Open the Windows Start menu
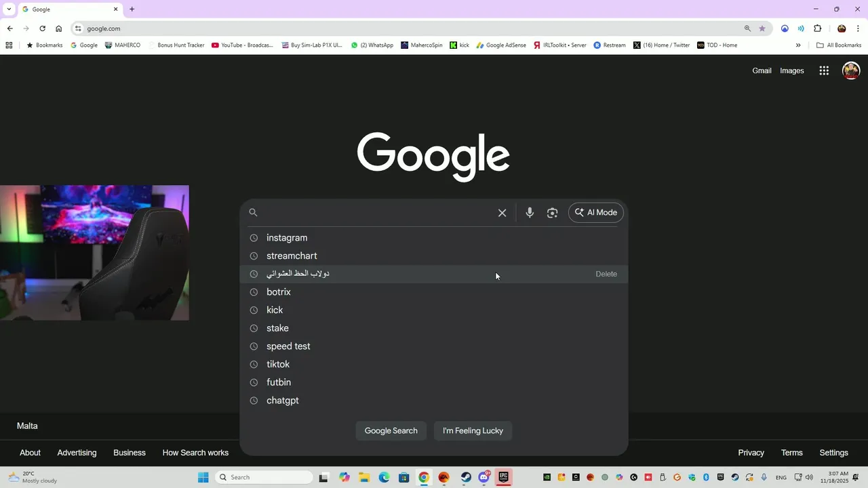Screen dimensions: 868x488 click(203, 477)
